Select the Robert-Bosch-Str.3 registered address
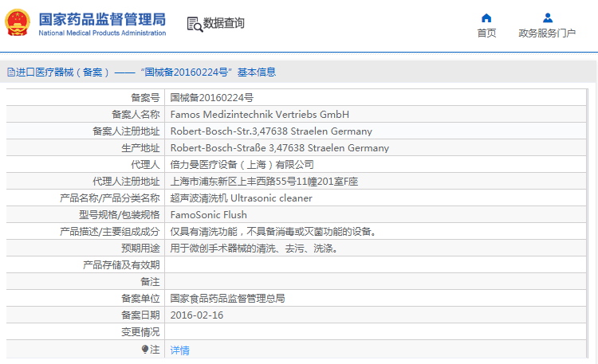This screenshot has height=364, width=598. tap(271, 131)
